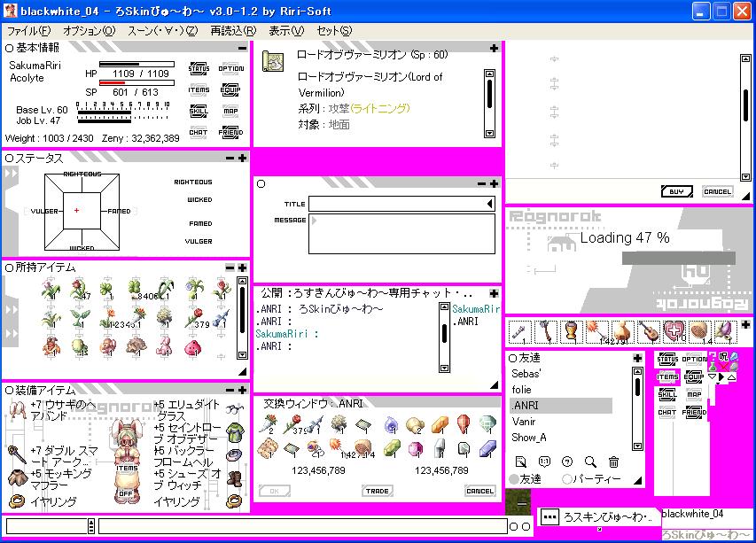Open the TITLE field dropdown arrow
This screenshot has width=756, height=543.
pos(490,204)
